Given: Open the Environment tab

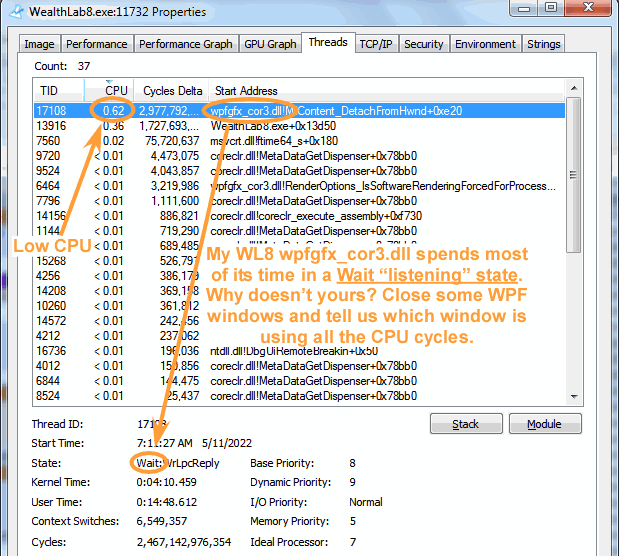Looking at the screenshot, I should coord(485,44).
